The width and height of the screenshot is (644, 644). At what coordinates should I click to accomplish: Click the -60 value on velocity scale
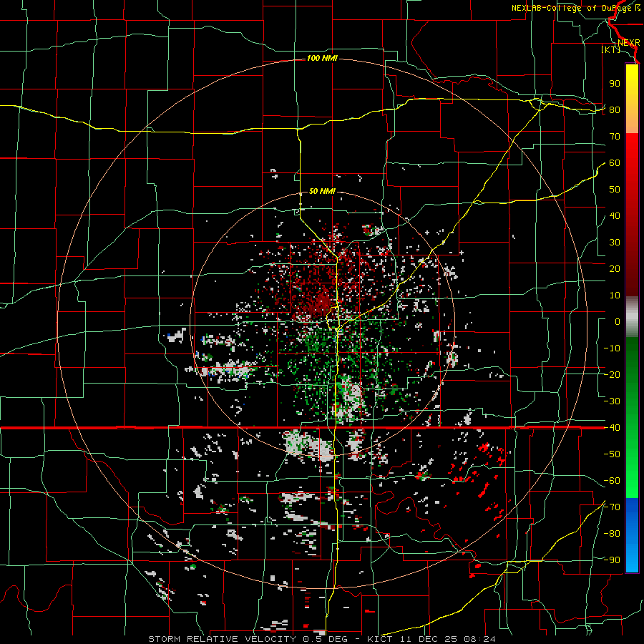click(x=612, y=481)
